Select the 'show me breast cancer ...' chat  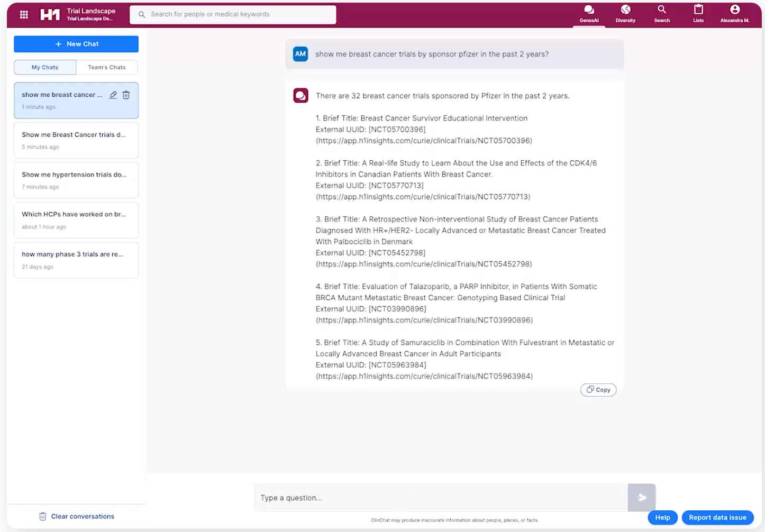click(x=76, y=100)
